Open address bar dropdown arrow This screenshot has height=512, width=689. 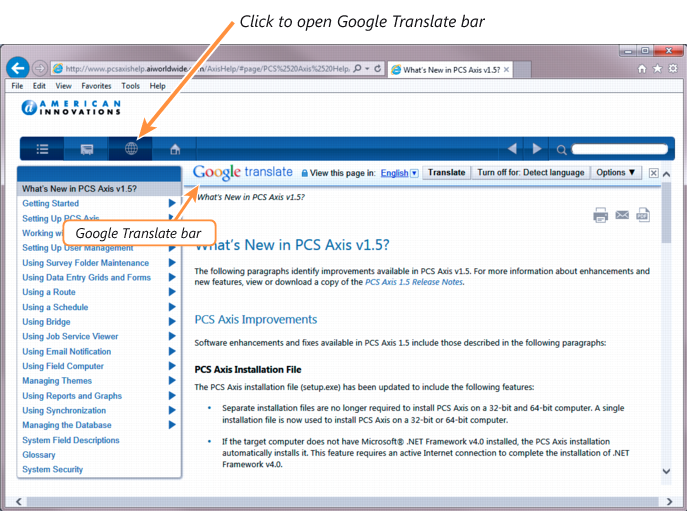pyautogui.click(x=367, y=69)
